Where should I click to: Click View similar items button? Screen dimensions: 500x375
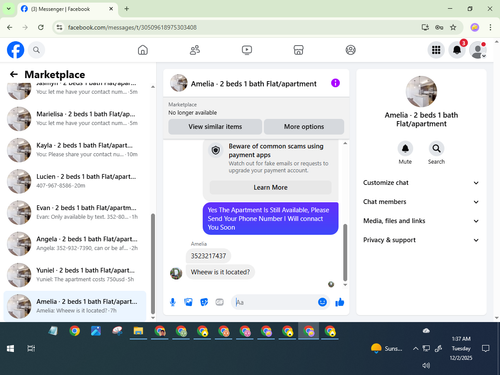215,127
